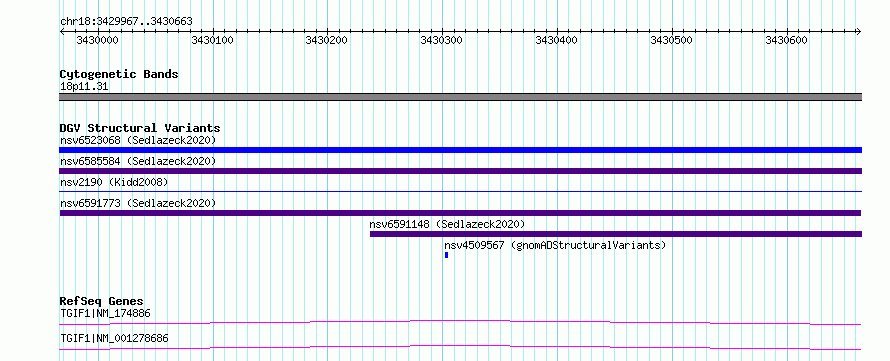
Task: Select the purple nsv6591148 variant bar
Action: click(616, 234)
